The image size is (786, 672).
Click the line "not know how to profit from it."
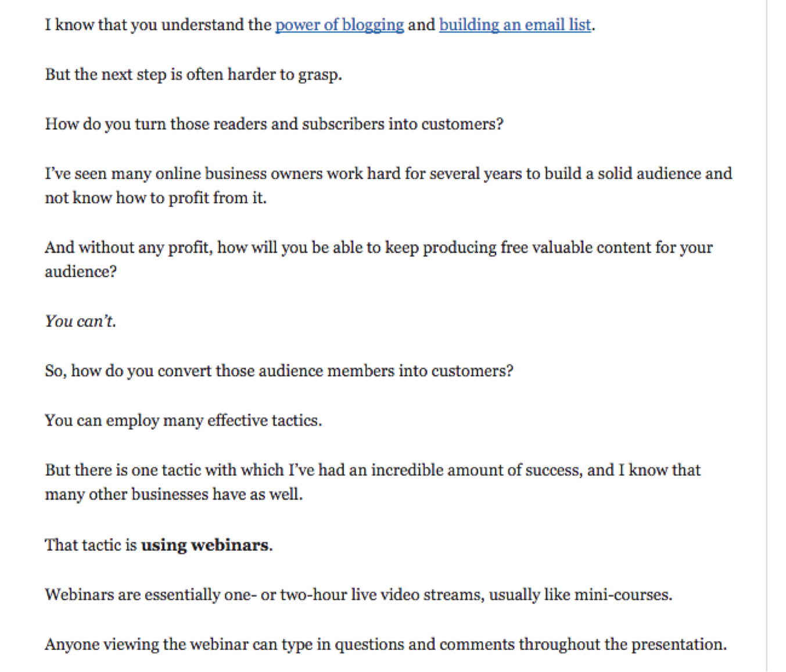156,198
